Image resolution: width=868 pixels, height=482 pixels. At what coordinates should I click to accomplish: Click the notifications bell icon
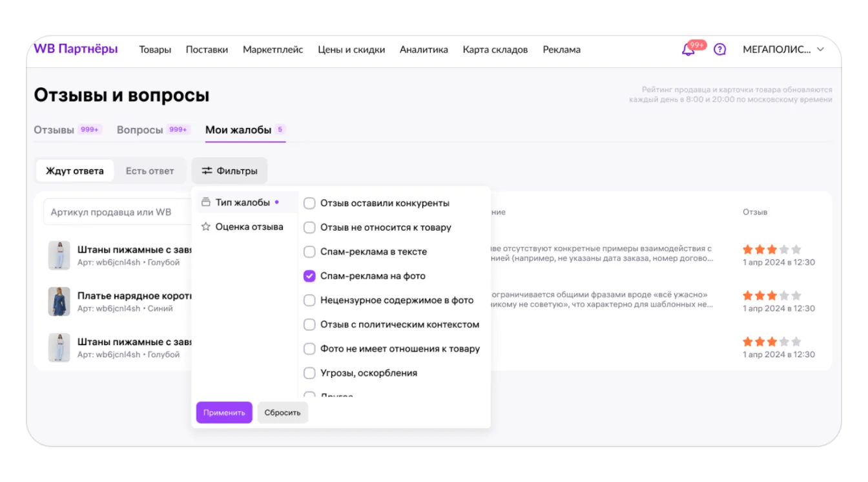pos(688,50)
